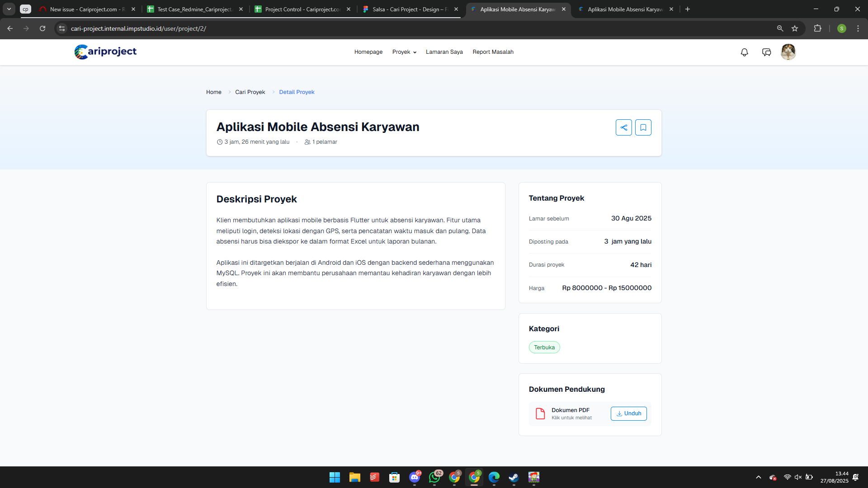Image resolution: width=868 pixels, height=488 pixels.
Task: Open the Report Masalah link
Action: coord(493,52)
